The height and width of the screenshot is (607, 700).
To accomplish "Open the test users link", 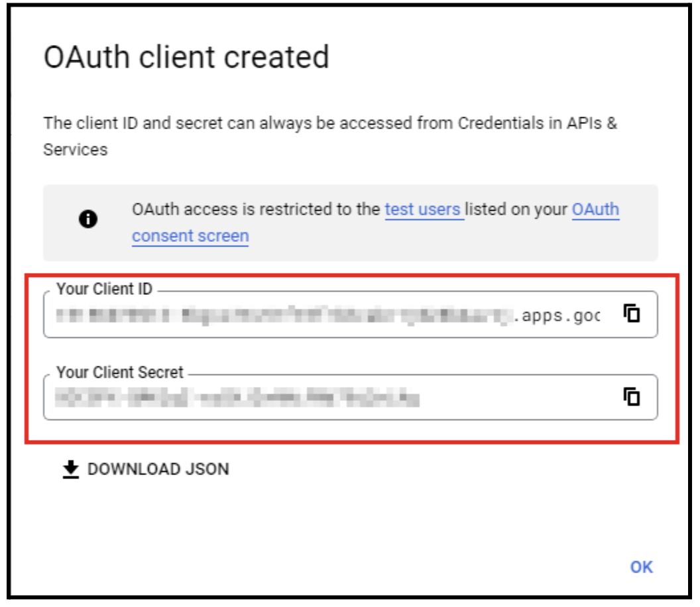I will [x=423, y=209].
